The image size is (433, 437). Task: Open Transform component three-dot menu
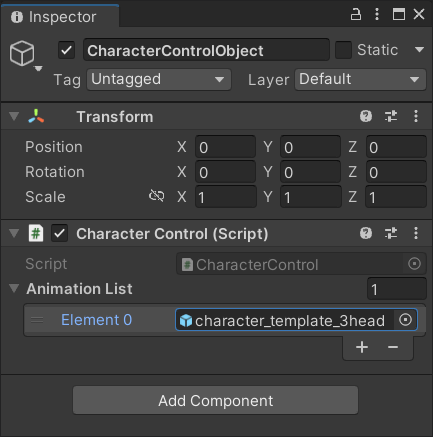416,116
